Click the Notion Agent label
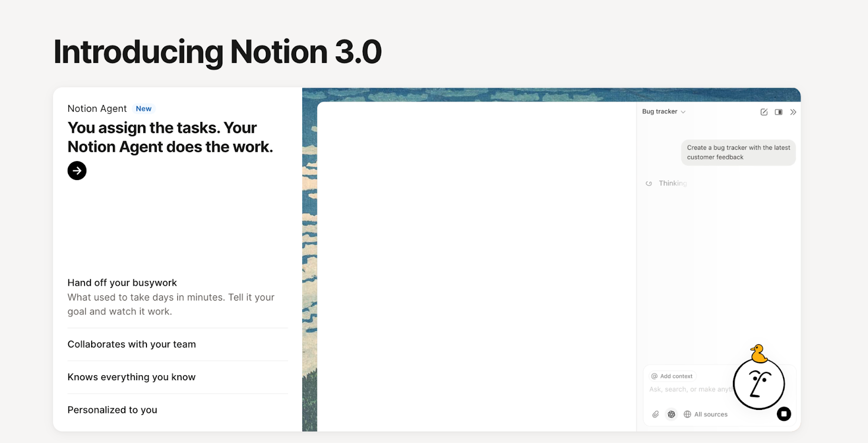The width and height of the screenshot is (868, 443). pos(97,108)
